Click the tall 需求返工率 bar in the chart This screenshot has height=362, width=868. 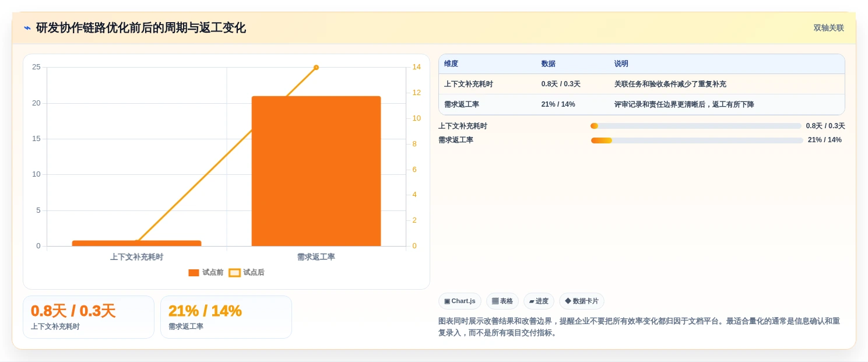tap(316, 171)
